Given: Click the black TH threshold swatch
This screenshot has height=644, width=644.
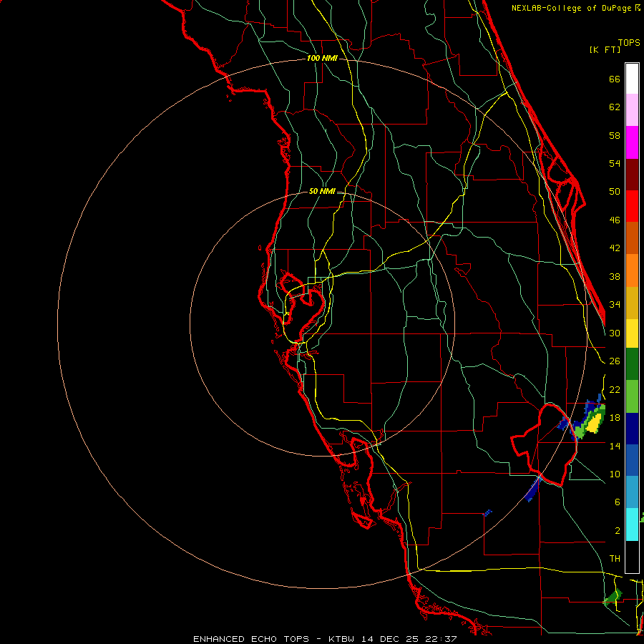Looking at the screenshot, I should coord(632,557).
